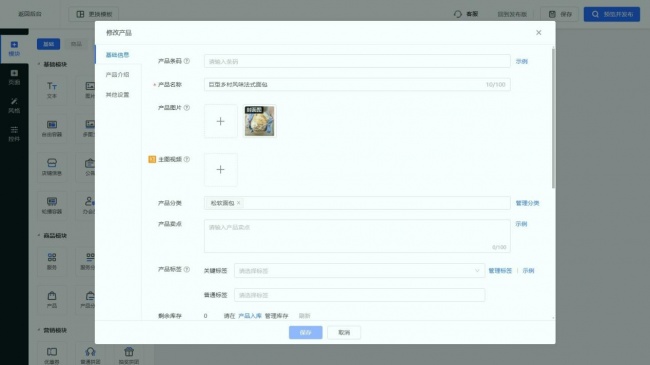This screenshot has width=650, height=365.
Task: Click the 更换模板 change template button
Action: 94,14
